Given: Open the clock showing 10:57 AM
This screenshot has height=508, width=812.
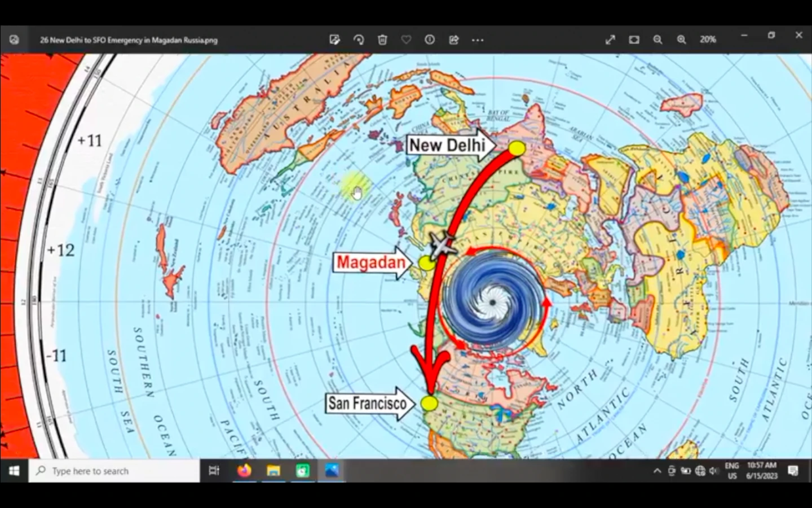Looking at the screenshot, I should (x=762, y=471).
